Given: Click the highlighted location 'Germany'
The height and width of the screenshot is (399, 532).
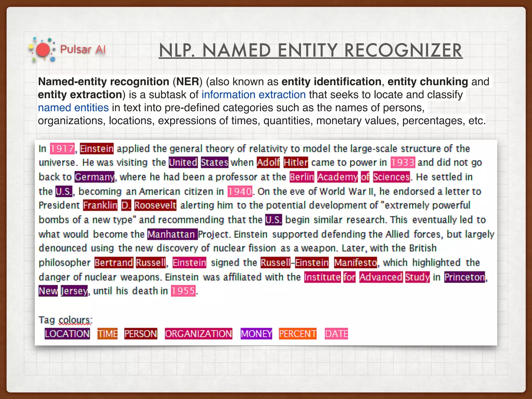Looking at the screenshot, I should 95,177.
